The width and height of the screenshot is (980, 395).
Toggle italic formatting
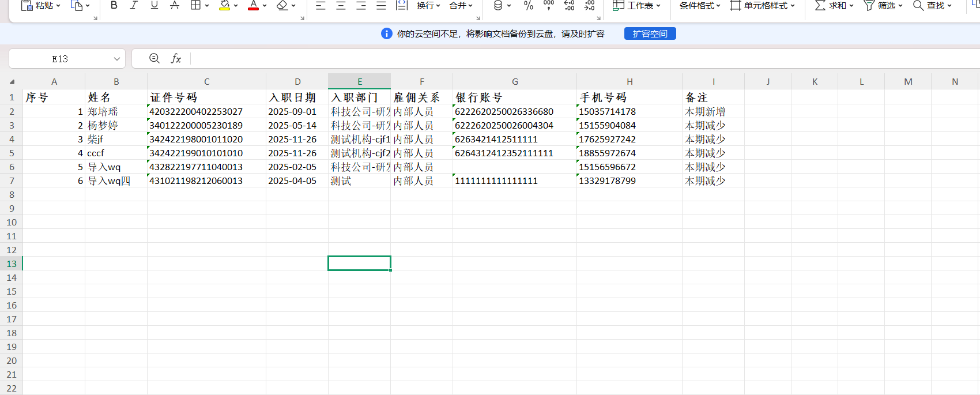[x=134, y=5]
